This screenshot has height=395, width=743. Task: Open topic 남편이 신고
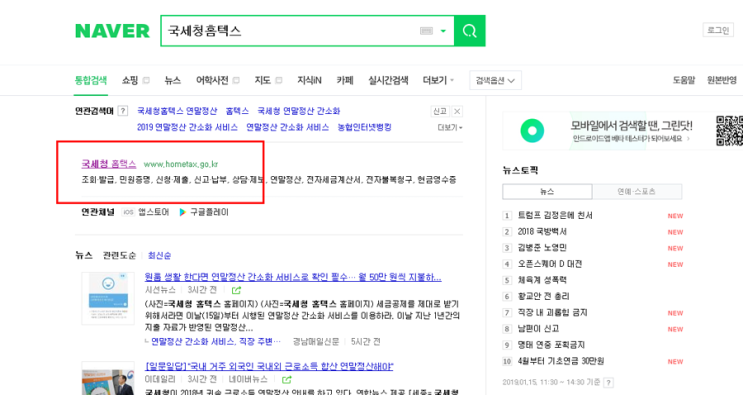click(538, 328)
